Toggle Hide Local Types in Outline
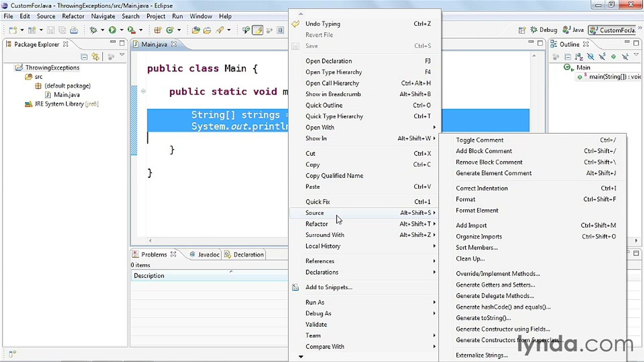 point(625,57)
